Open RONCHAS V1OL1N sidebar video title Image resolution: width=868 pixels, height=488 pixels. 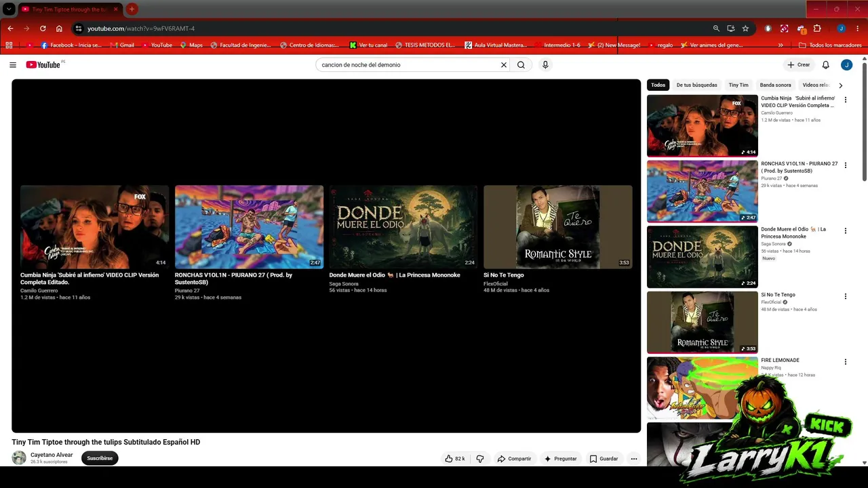coord(800,167)
